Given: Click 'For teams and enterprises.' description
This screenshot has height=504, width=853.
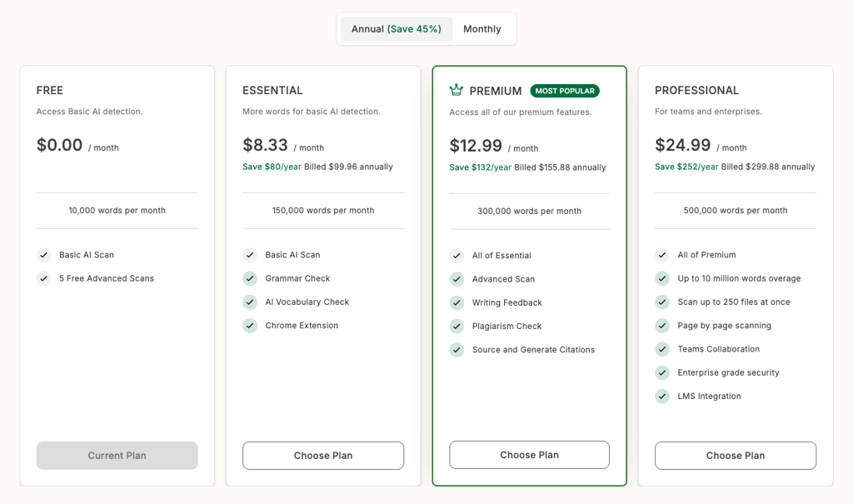Looking at the screenshot, I should point(708,112).
